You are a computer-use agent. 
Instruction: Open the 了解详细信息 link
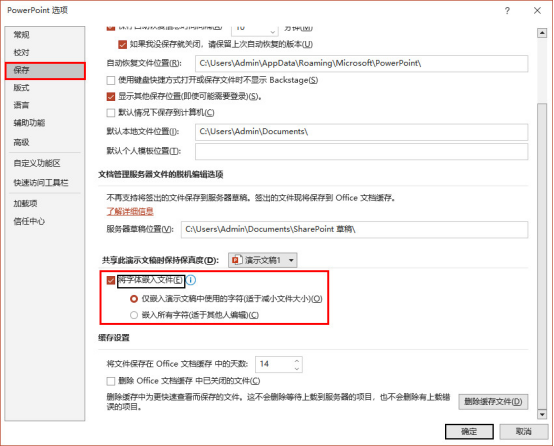pyautogui.click(x=130, y=211)
